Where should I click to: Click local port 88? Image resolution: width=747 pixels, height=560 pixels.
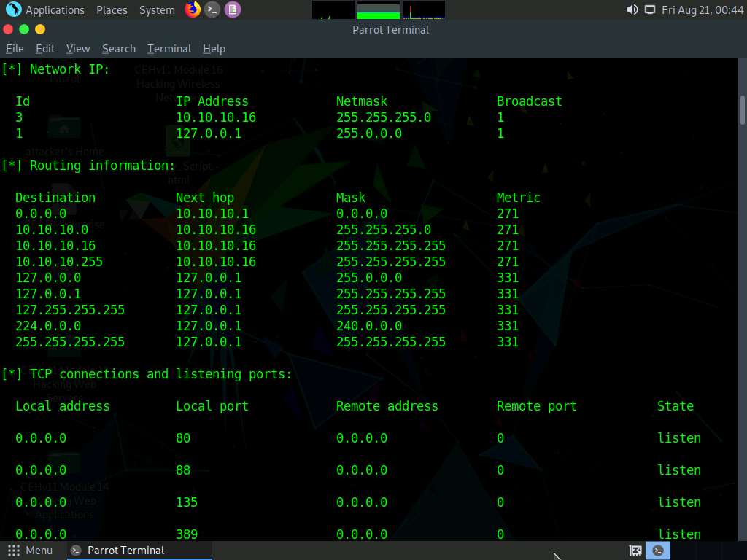[183, 470]
